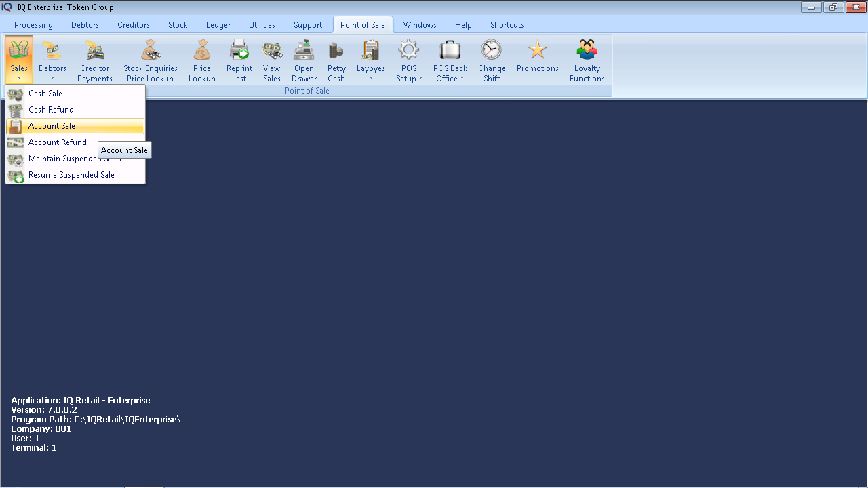This screenshot has width=868, height=488.
Task: Choose Cash Refund from the Sales menu
Action: [x=75, y=110]
